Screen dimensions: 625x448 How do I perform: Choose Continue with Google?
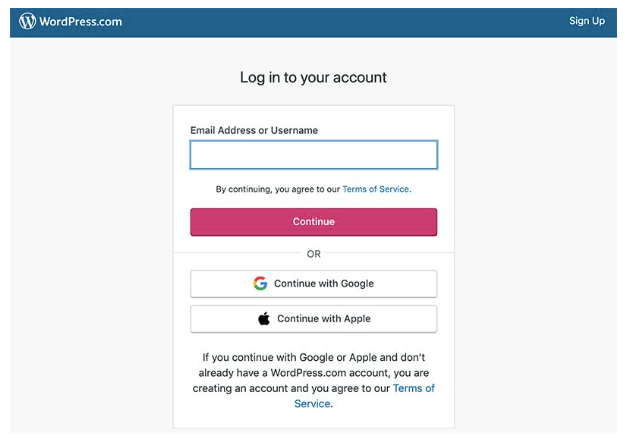[313, 284]
